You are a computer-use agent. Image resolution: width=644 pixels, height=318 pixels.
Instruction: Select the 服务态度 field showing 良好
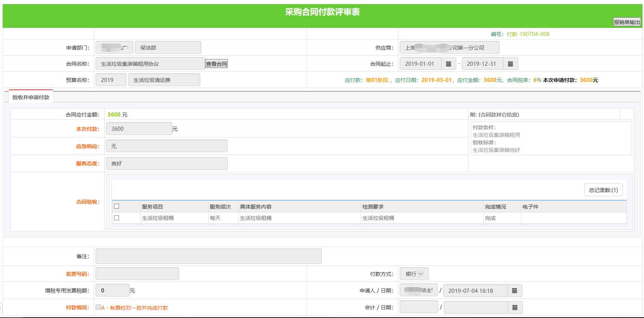167,164
